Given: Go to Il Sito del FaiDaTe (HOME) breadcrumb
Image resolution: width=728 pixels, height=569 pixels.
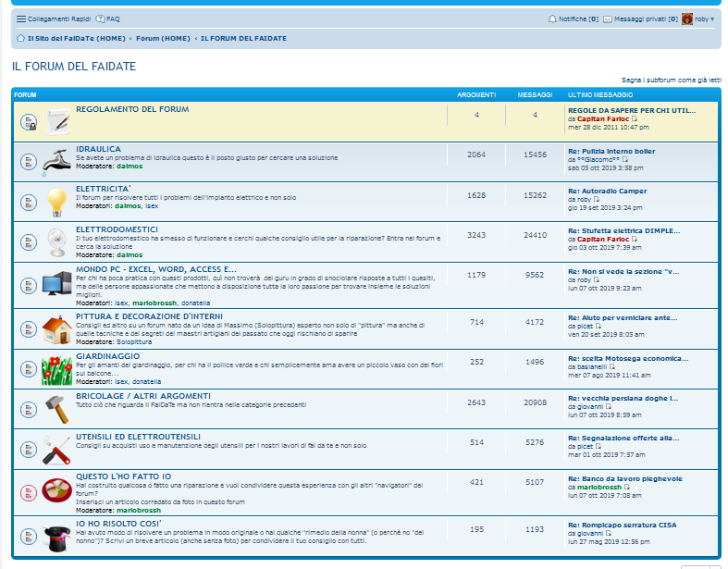Looking at the screenshot, I should 76,38.
